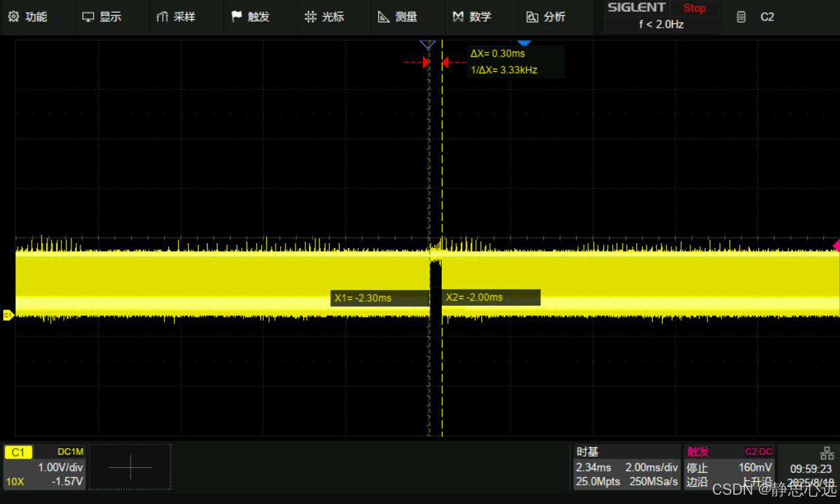
Task: Click the 1/ΔX= 3.33kHz readout
Action: point(504,69)
